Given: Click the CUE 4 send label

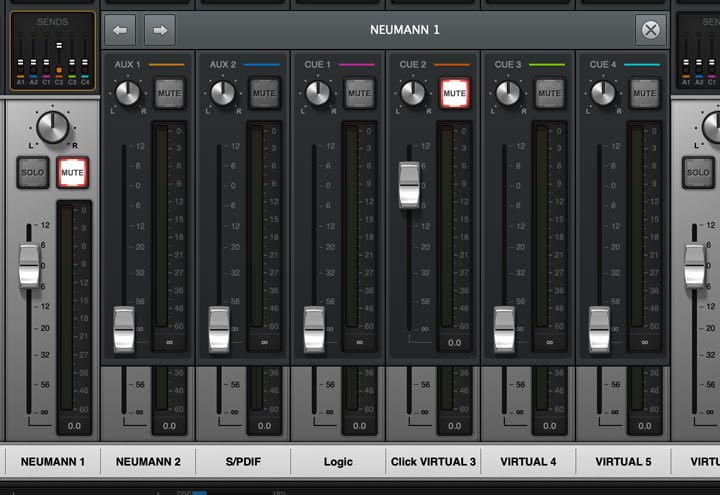Looking at the screenshot, I should point(603,65).
